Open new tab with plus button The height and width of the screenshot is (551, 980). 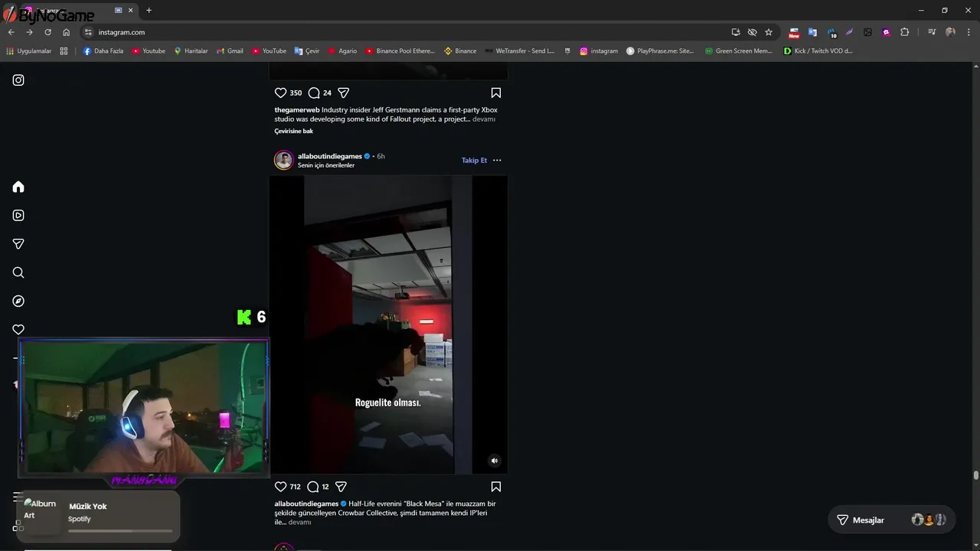click(149, 10)
